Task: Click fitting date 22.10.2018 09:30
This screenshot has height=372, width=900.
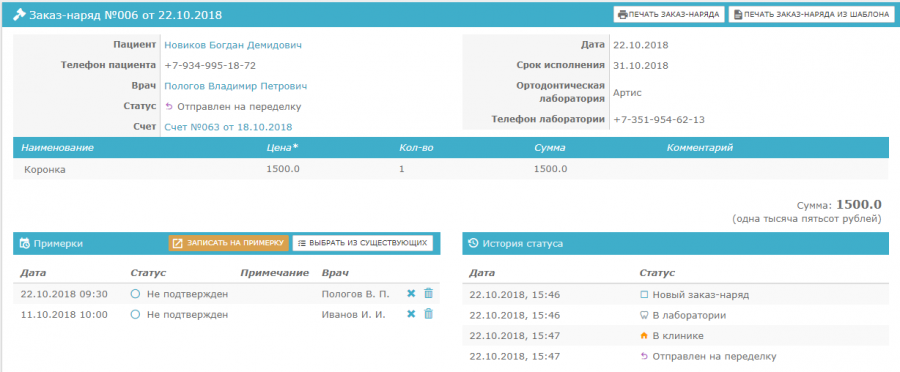Action: click(x=64, y=294)
